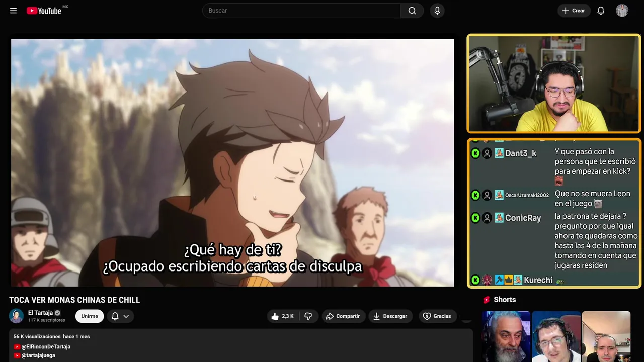The height and width of the screenshot is (362, 644).
Task: Click the '117 K suscriptores' text
Action: 47,320
